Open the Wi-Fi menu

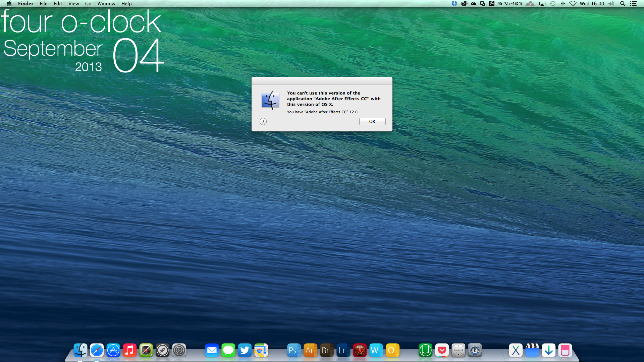point(573,4)
